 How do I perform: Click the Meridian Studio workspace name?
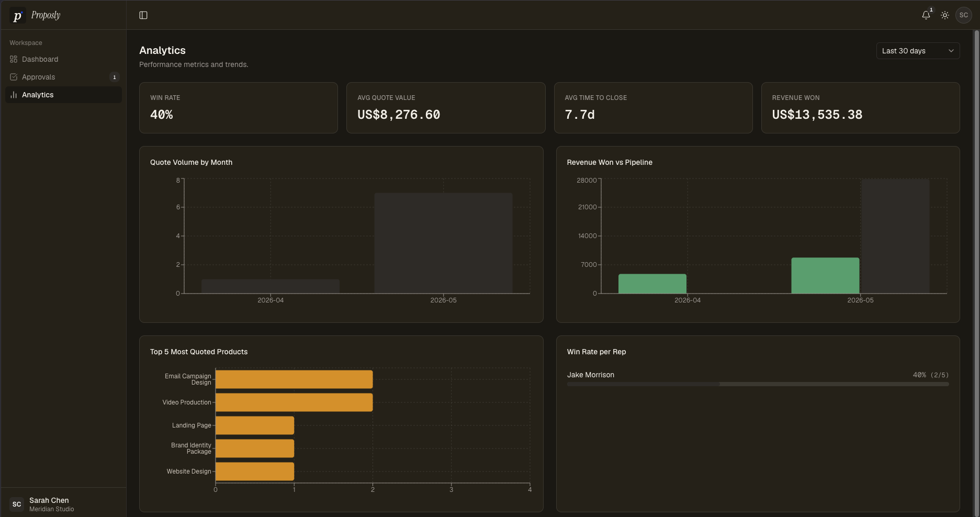pyautogui.click(x=52, y=509)
